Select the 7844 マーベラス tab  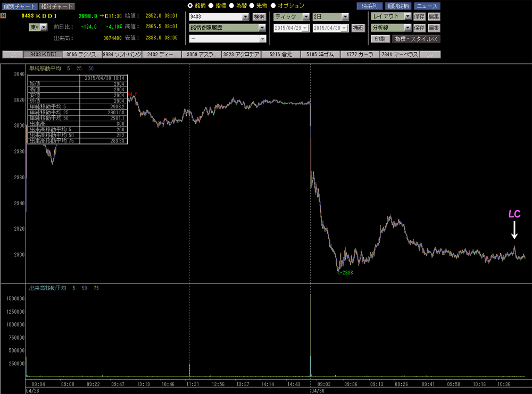tap(400, 55)
